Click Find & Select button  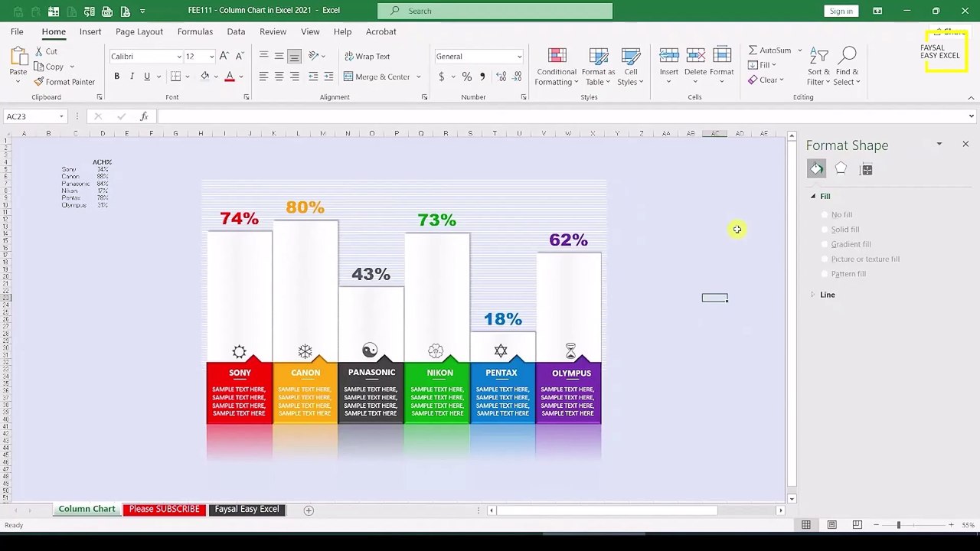coord(847,67)
